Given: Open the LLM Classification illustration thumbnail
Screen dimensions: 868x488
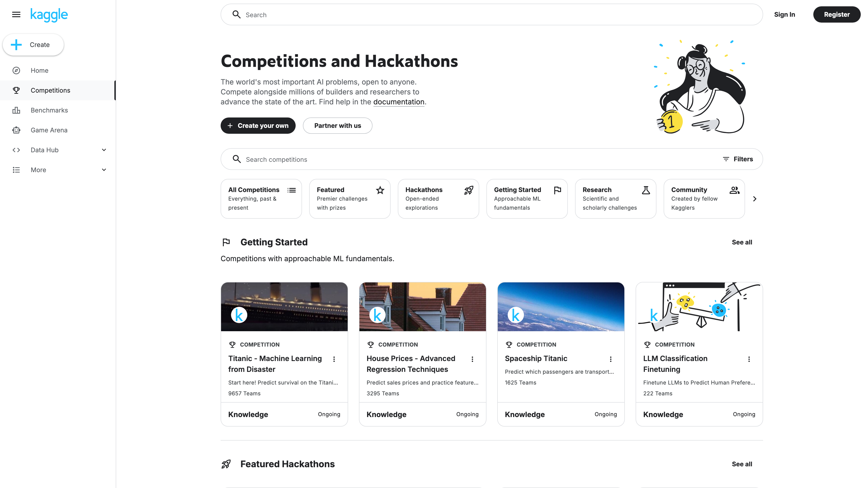Looking at the screenshot, I should click(699, 307).
